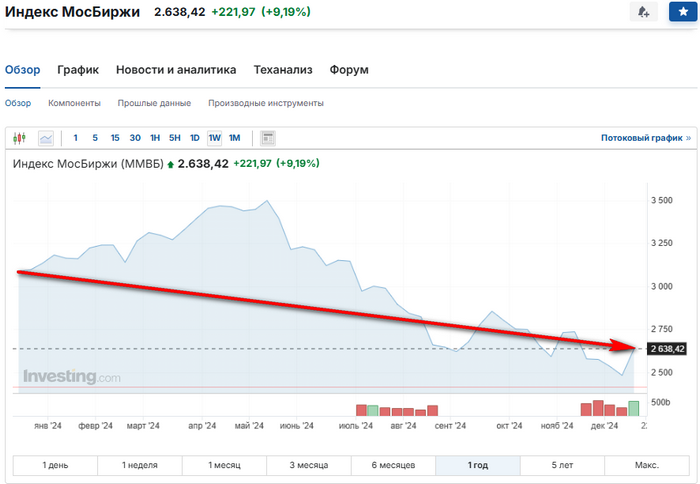Click the 2 638,42 price marker on axis
Viewport: 700px width, 484px height.
click(x=666, y=349)
